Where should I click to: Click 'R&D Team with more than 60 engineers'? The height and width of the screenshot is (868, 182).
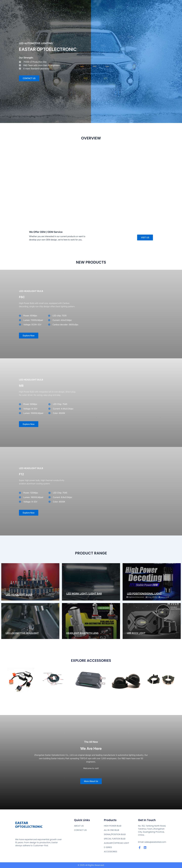tap(41, 65)
